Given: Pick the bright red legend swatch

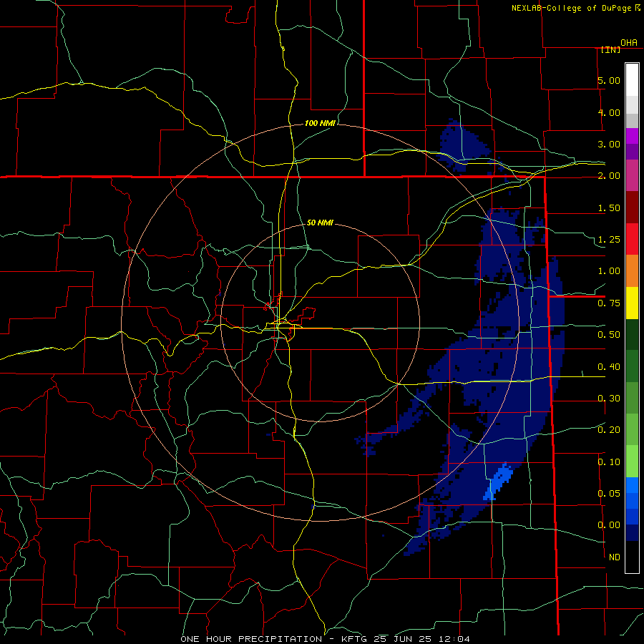Looking at the screenshot, I should [632, 239].
